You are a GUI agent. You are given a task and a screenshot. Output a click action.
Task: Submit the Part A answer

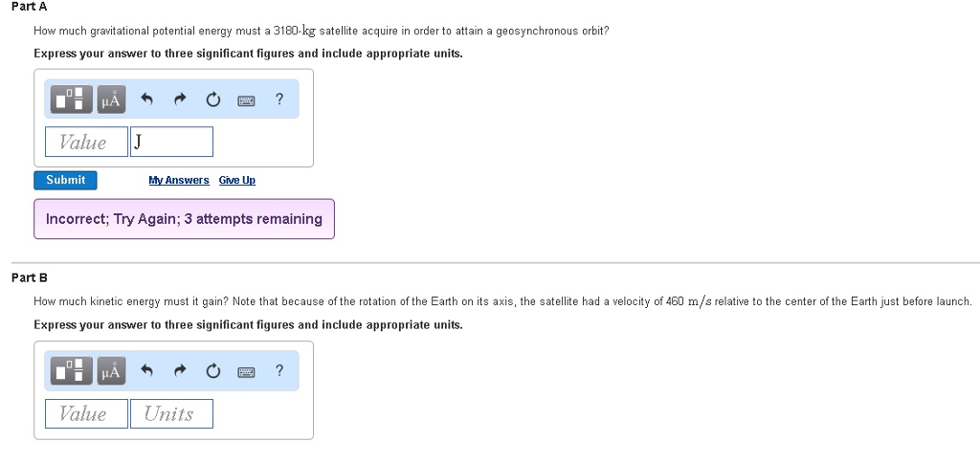click(66, 180)
